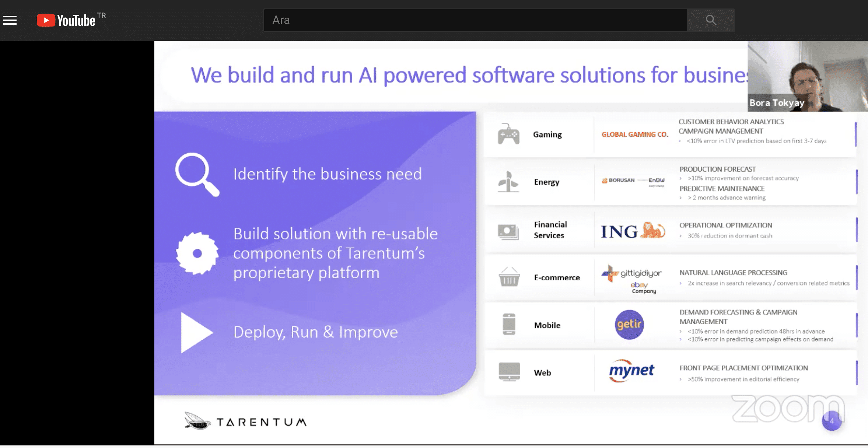Click >50% improvement in editorial efficiency text
The width and height of the screenshot is (868, 448).
[743, 379]
